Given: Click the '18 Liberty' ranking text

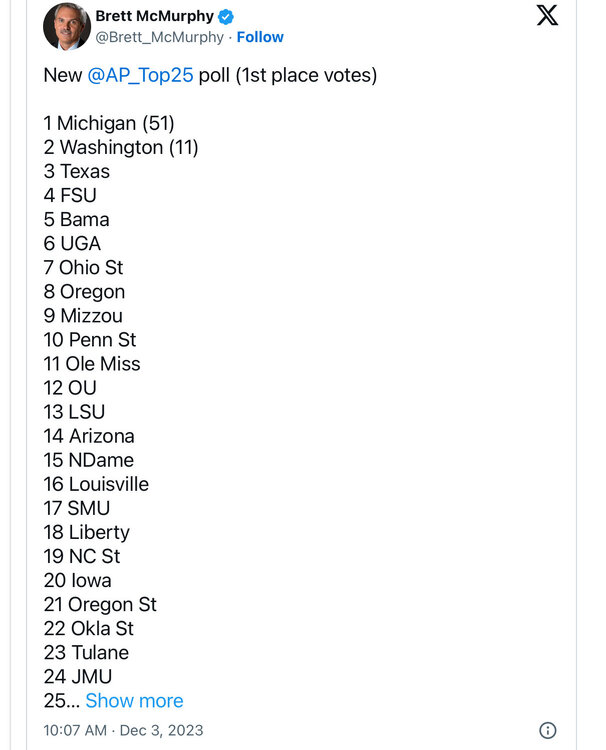Looking at the screenshot, I should (x=87, y=532).
